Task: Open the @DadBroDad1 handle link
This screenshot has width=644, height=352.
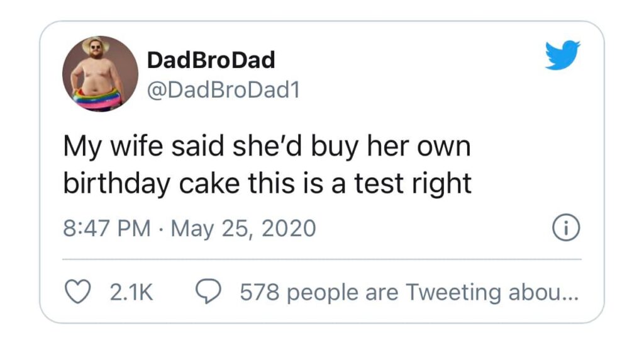Action: [223, 91]
